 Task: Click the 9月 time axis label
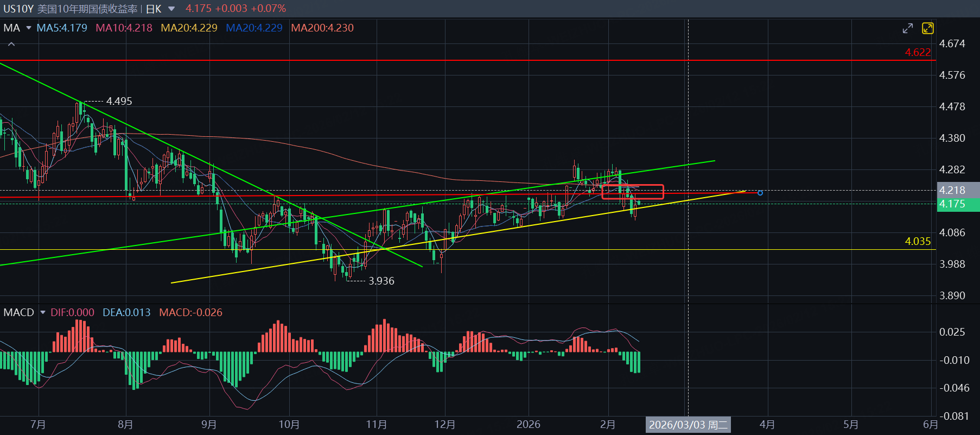coord(209,425)
